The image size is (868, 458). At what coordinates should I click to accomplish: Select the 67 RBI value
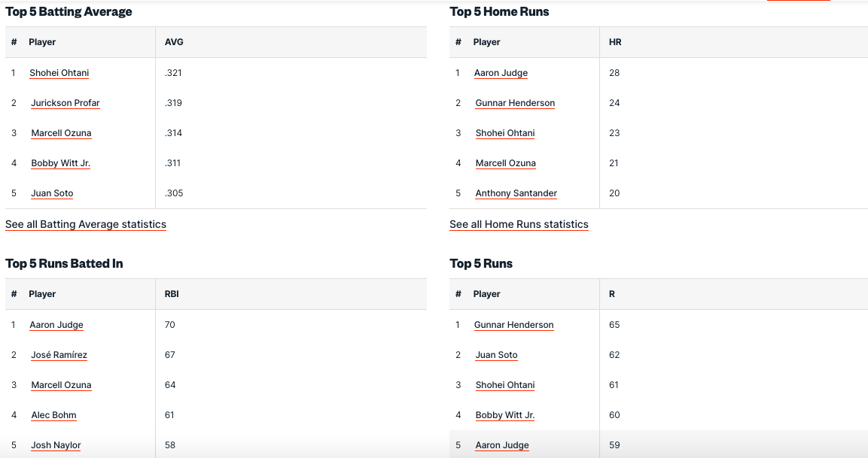pos(170,355)
